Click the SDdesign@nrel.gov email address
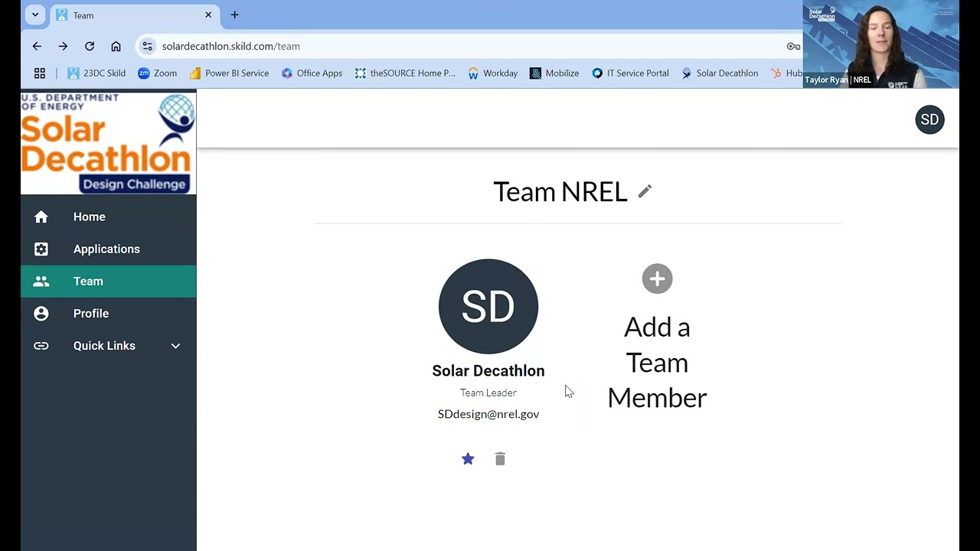The width and height of the screenshot is (980, 551). coord(488,414)
